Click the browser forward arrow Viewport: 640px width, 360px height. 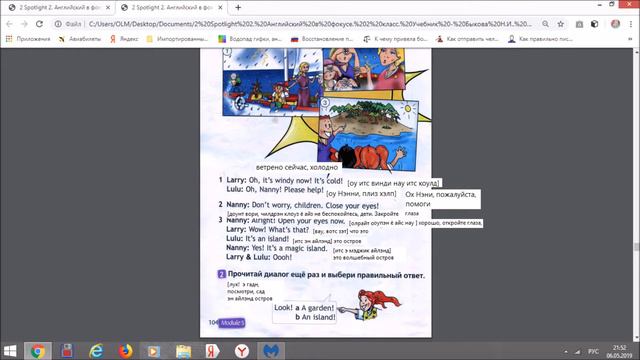tap(24, 24)
